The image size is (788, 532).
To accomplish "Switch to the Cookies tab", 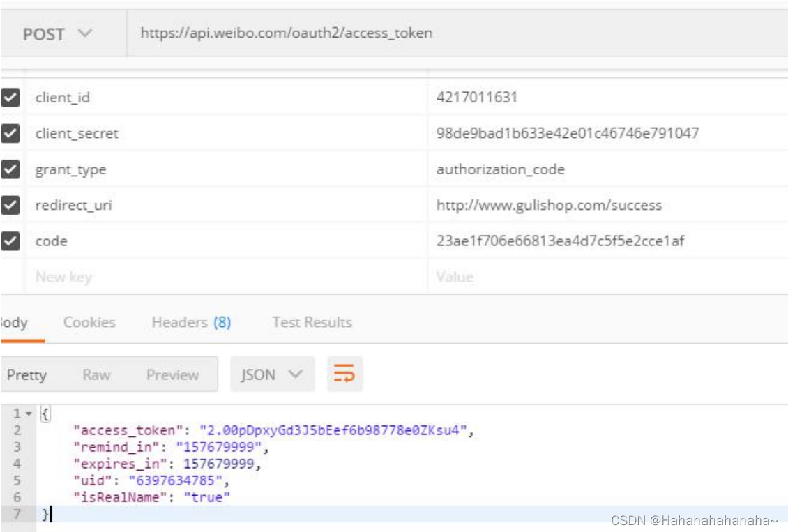I will click(89, 322).
